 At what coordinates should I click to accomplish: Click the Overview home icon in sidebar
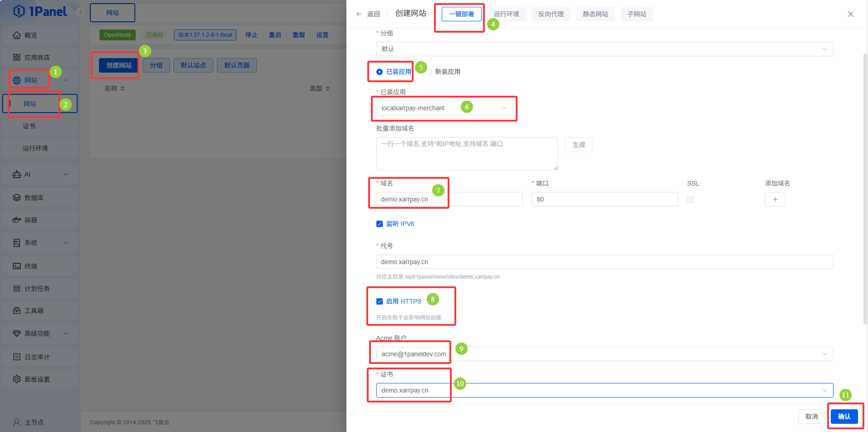(17, 35)
